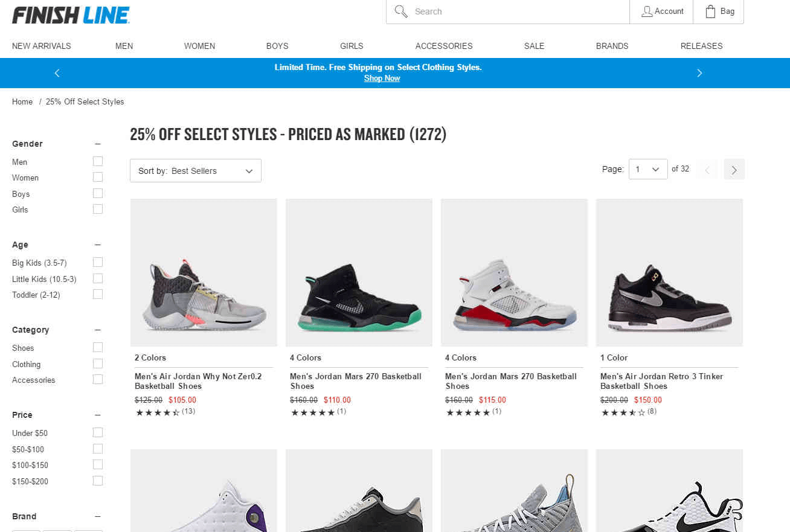Open the Account user icon
The width and height of the screenshot is (790, 532).
(647, 11)
